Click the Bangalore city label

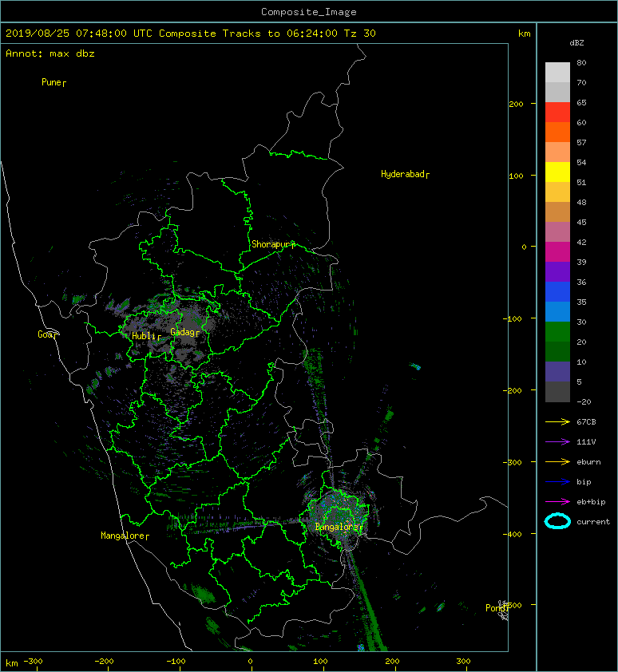tap(337, 527)
